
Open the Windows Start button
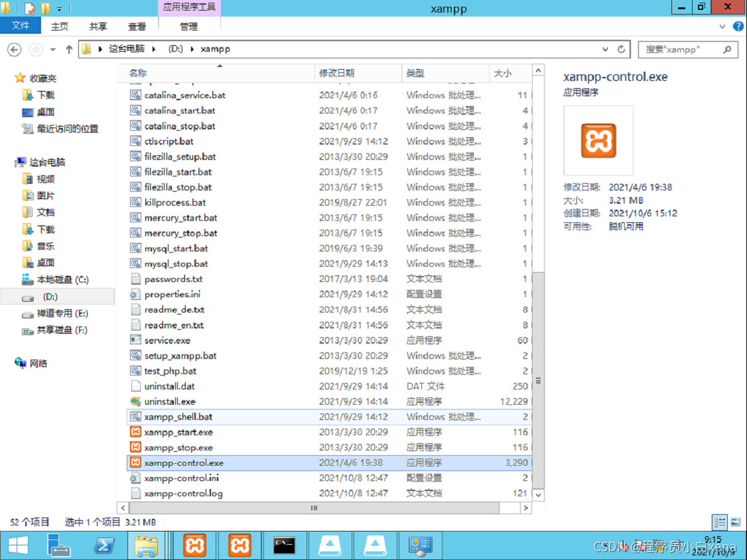(18, 545)
